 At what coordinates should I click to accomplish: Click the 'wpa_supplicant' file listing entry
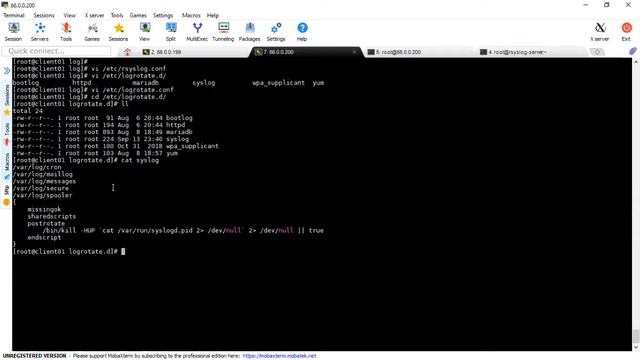coord(192,146)
